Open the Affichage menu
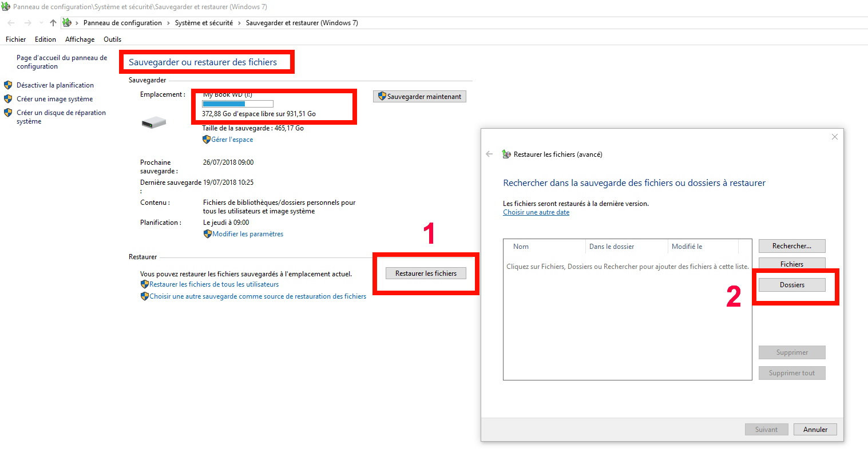Image resolution: width=868 pixels, height=468 pixels. [x=80, y=39]
